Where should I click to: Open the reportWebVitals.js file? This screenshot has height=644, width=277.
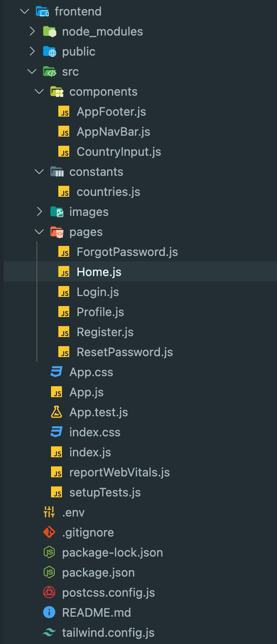coord(119,472)
